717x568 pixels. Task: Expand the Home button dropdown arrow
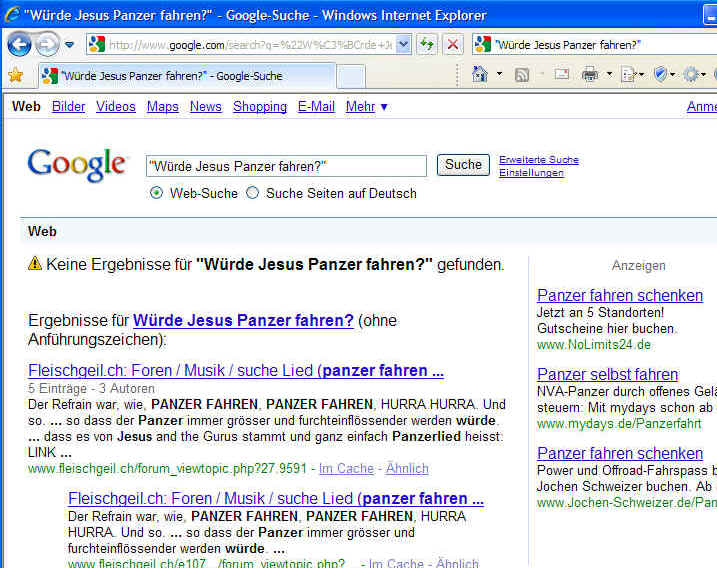click(499, 74)
